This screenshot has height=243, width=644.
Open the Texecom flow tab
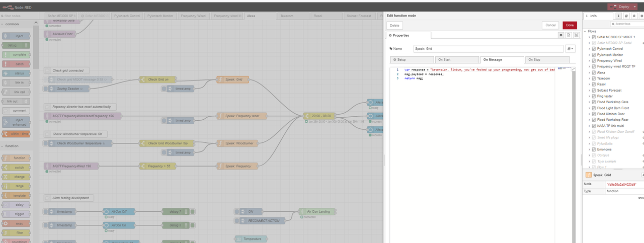(x=294, y=16)
